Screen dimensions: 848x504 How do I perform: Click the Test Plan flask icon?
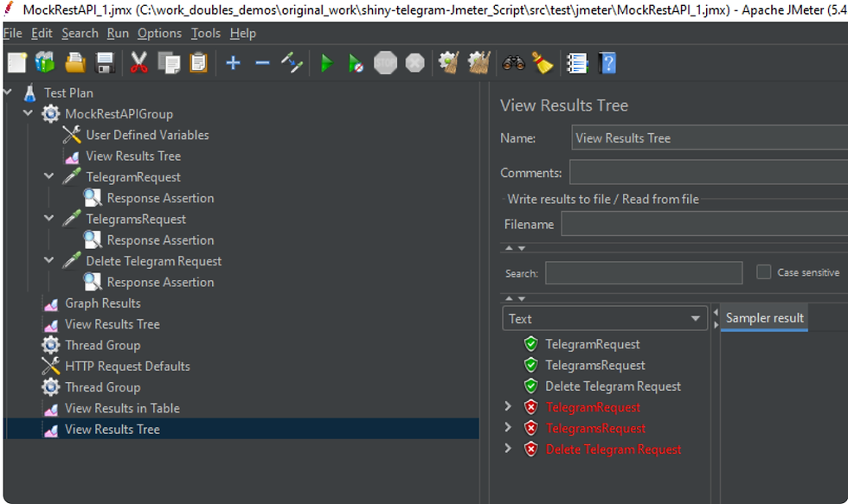click(x=29, y=93)
